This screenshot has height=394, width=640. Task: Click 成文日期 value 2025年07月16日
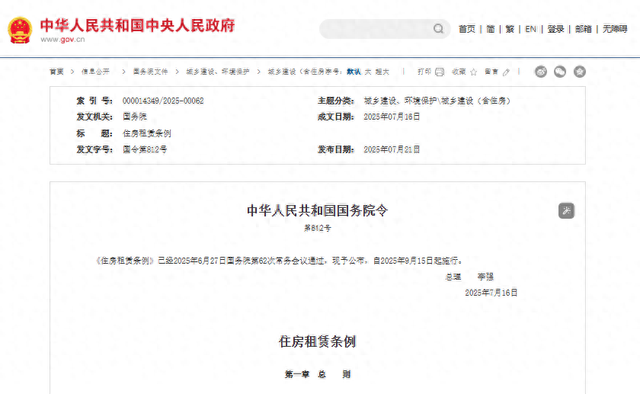391,117
